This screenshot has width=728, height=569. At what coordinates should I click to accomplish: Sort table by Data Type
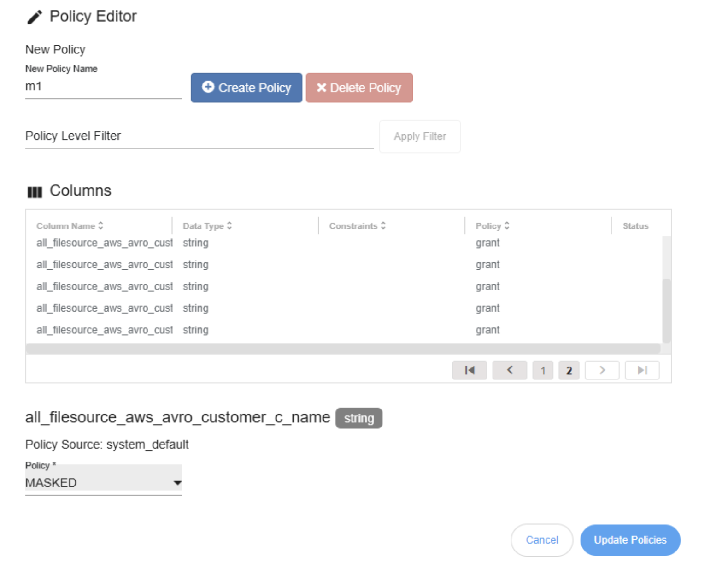point(207,226)
